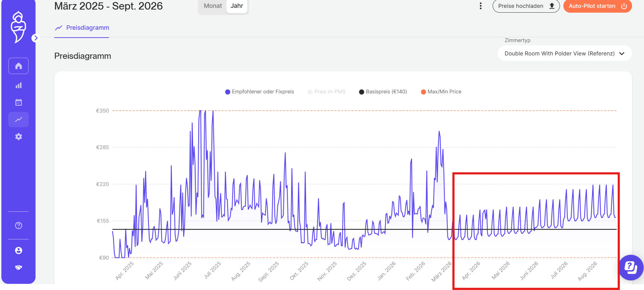Open the Zimmertyp room type dropdown

(564, 53)
